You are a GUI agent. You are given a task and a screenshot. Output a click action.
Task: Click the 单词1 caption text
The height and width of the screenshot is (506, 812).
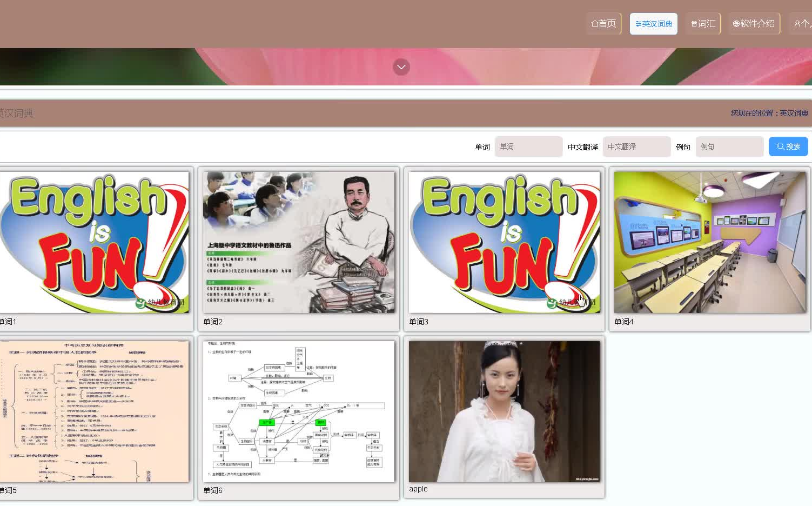pyautogui.click(x=8, y=322)
